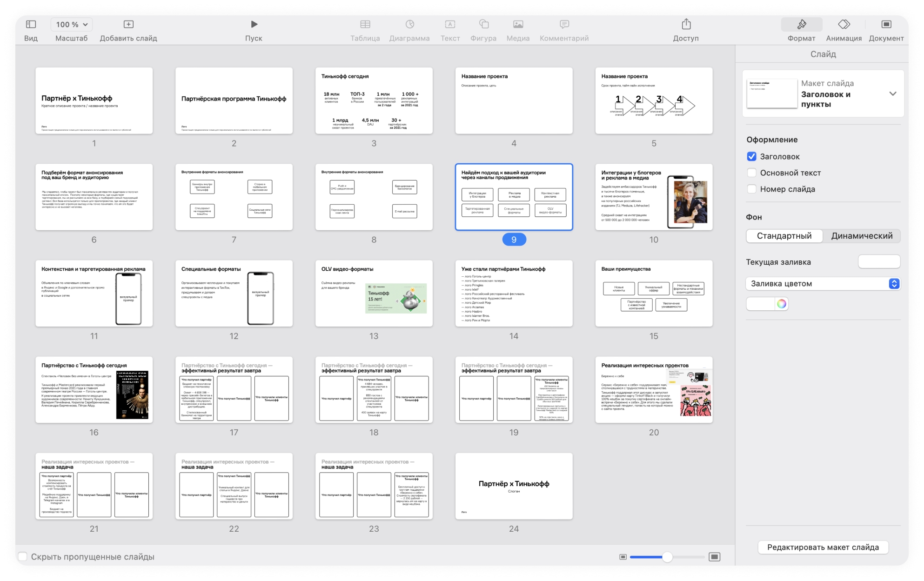Select slide 4 thumbnail
924x581 pixels.
coord(514,100)
